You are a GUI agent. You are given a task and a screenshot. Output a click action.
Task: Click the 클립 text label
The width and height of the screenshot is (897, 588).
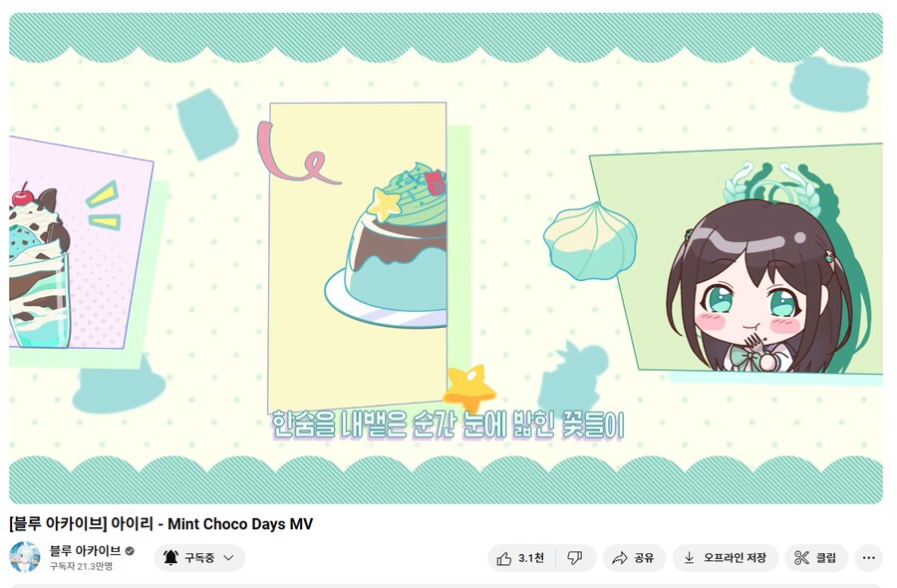[x=825, y=558]
